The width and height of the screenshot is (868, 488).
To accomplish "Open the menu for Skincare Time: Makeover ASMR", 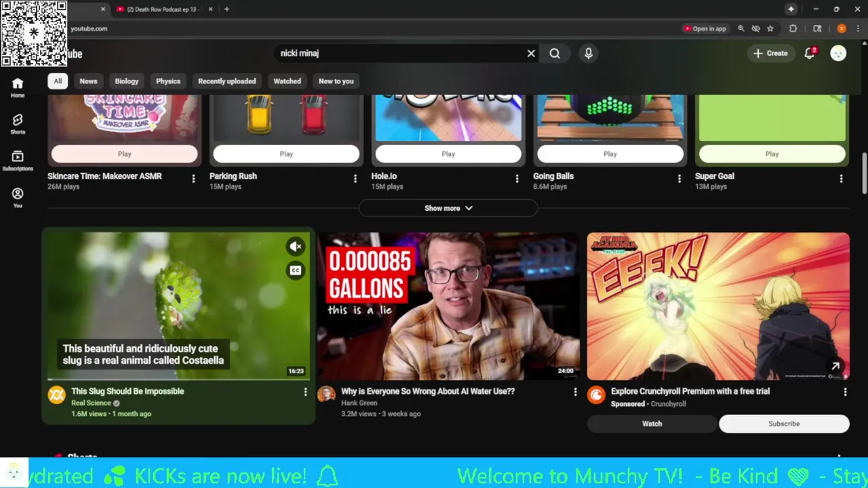I will tap(193, 178).
